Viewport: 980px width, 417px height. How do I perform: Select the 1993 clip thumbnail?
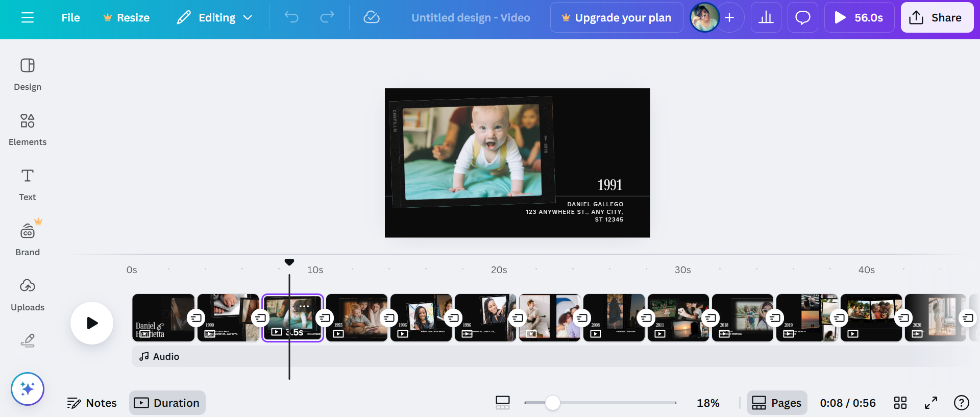356,317
